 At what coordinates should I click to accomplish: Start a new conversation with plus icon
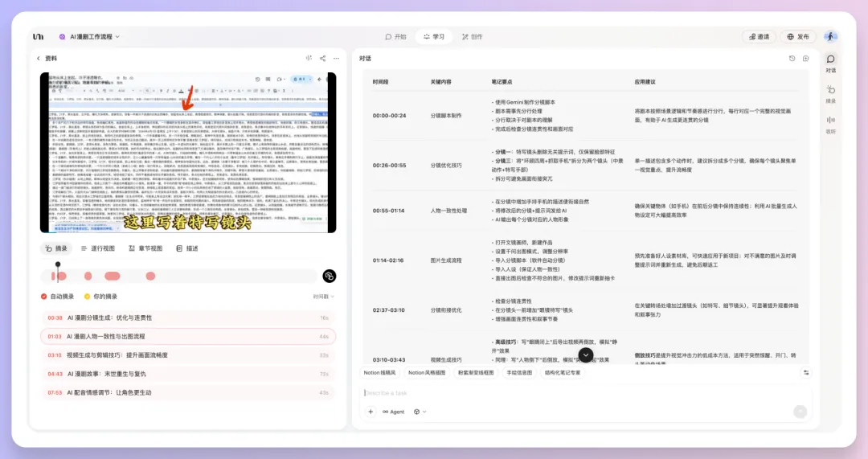[x=805, y=59]
